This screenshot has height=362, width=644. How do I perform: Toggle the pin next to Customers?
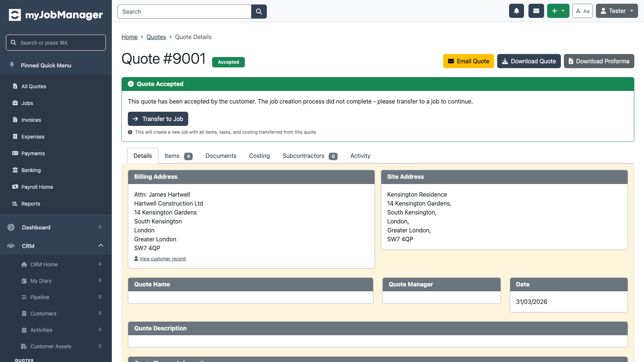[100, 314]
